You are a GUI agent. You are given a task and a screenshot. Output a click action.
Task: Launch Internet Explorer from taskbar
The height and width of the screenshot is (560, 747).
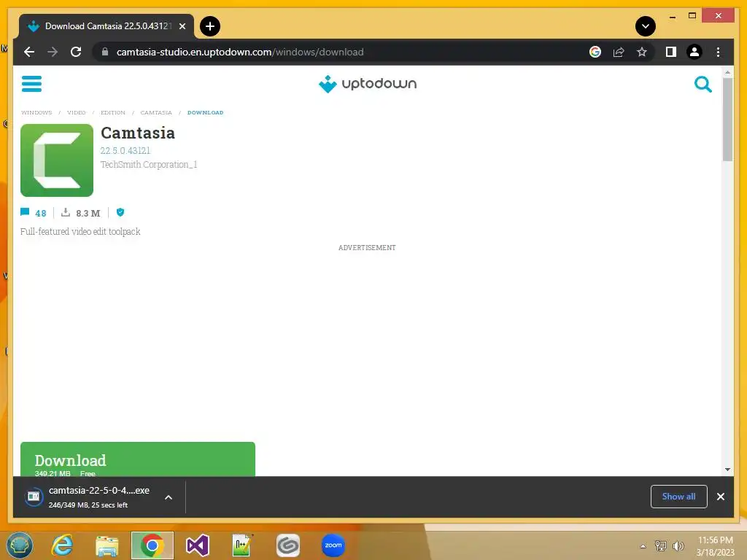click(63, 545)
